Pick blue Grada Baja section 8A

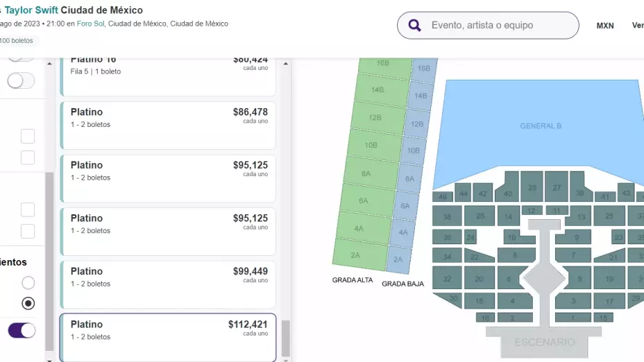pyautogui.click(x=409, y=179)
